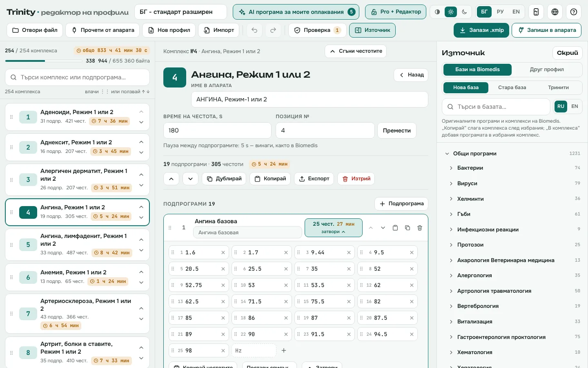Remove frequency 9.44 with its X

tap(349, 253)
